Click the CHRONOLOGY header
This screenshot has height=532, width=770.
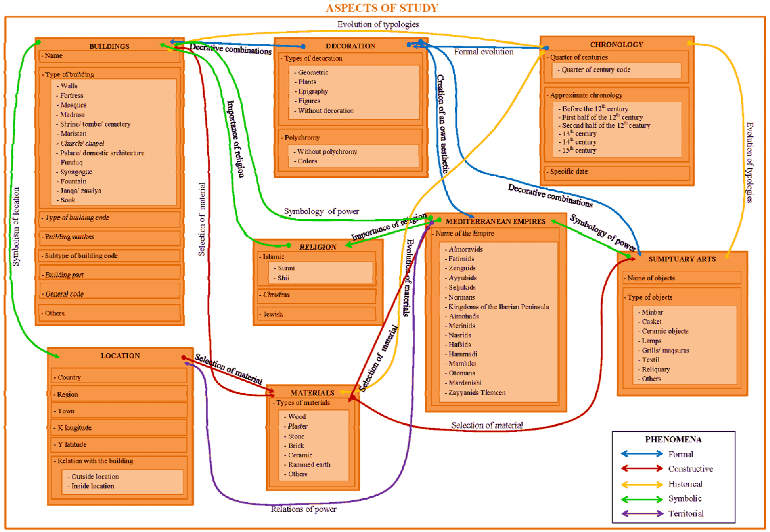[616, 45]
